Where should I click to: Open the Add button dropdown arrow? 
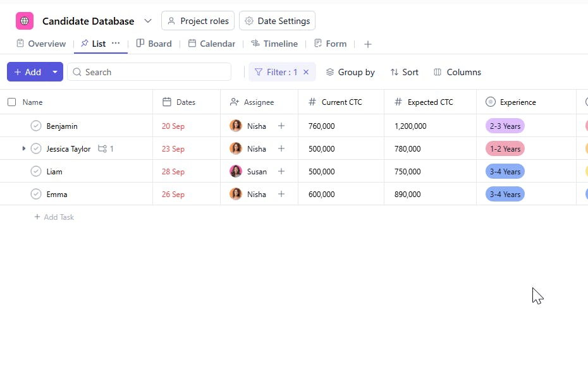point(55,72)
